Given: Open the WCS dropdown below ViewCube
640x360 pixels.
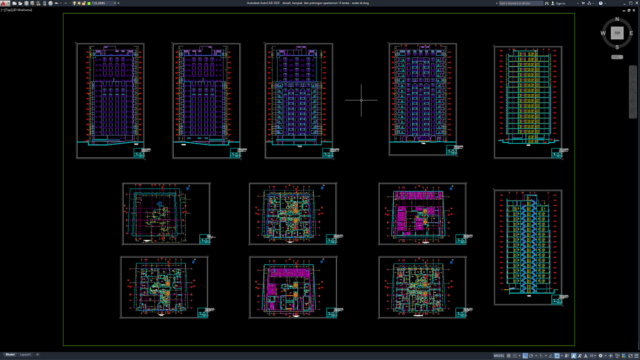Looking at the screenshot, I should tap(617, 57).
